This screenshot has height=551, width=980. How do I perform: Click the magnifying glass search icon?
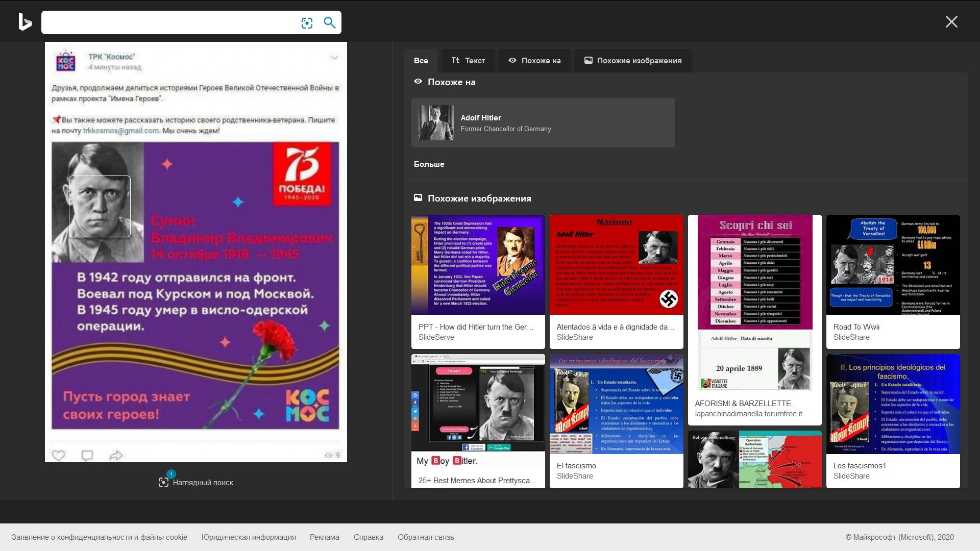(x=330, y=22)
